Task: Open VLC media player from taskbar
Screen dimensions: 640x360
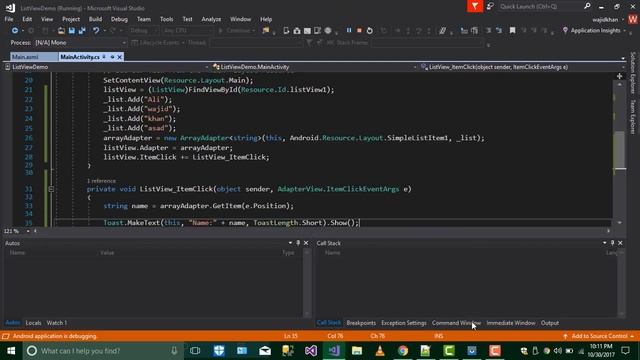Action: pos(380,351)
